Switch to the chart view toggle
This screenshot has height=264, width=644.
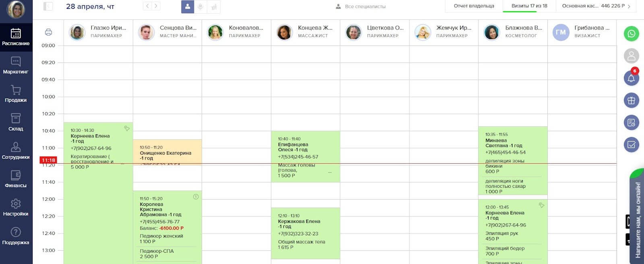214,6
